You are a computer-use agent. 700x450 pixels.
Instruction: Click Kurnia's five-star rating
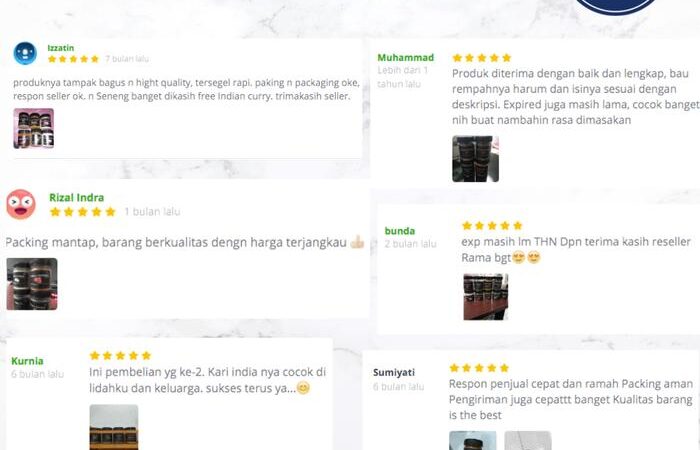[120, 355]
